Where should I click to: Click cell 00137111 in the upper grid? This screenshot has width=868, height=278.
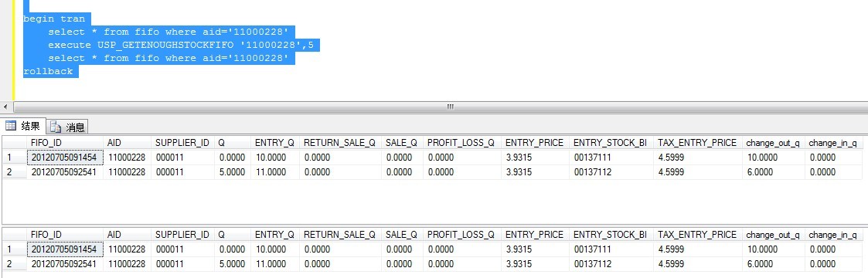click(611, 158)
